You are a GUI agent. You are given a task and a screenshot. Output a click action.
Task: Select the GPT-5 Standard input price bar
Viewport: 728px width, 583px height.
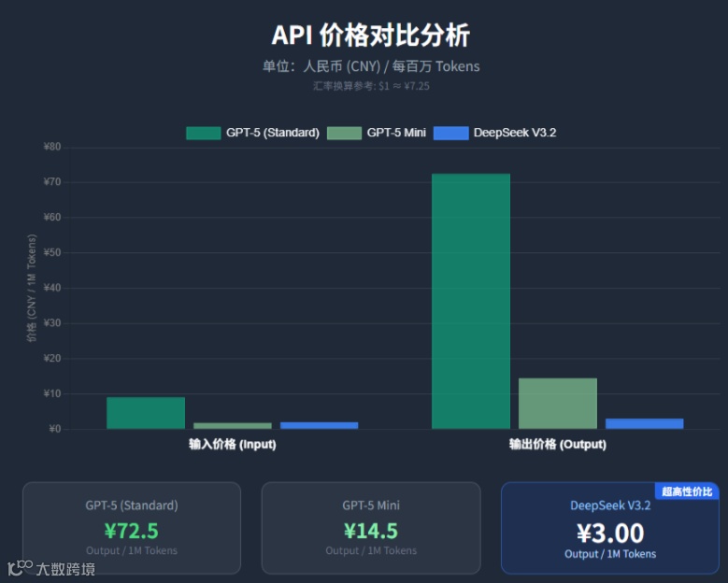coord(146,413)
